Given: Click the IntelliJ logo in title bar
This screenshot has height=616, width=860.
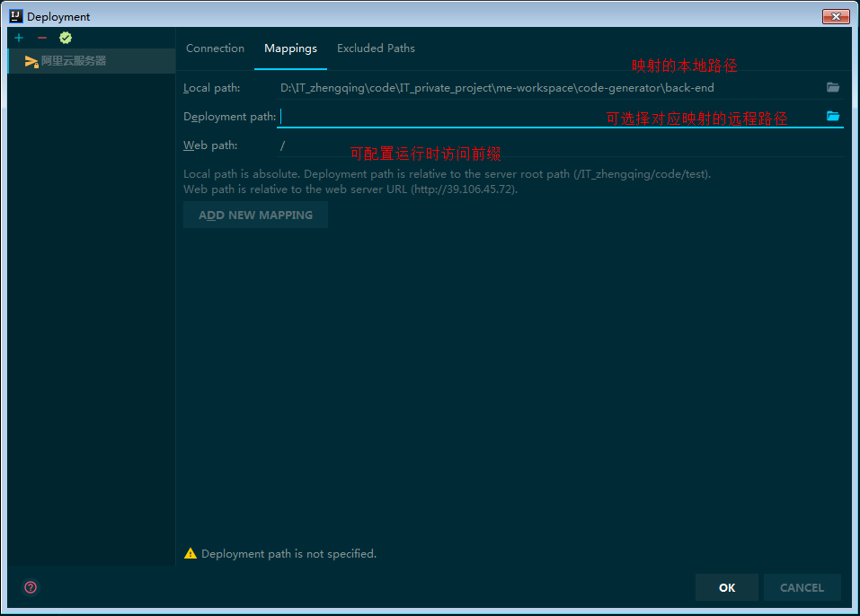Looking at the screenshot, I should point(16,16).
